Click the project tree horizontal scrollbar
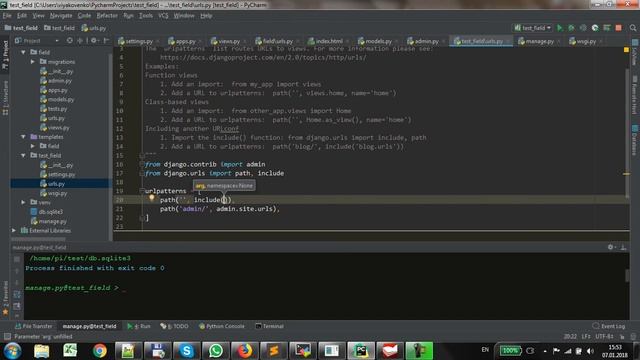 coord(38,239)
